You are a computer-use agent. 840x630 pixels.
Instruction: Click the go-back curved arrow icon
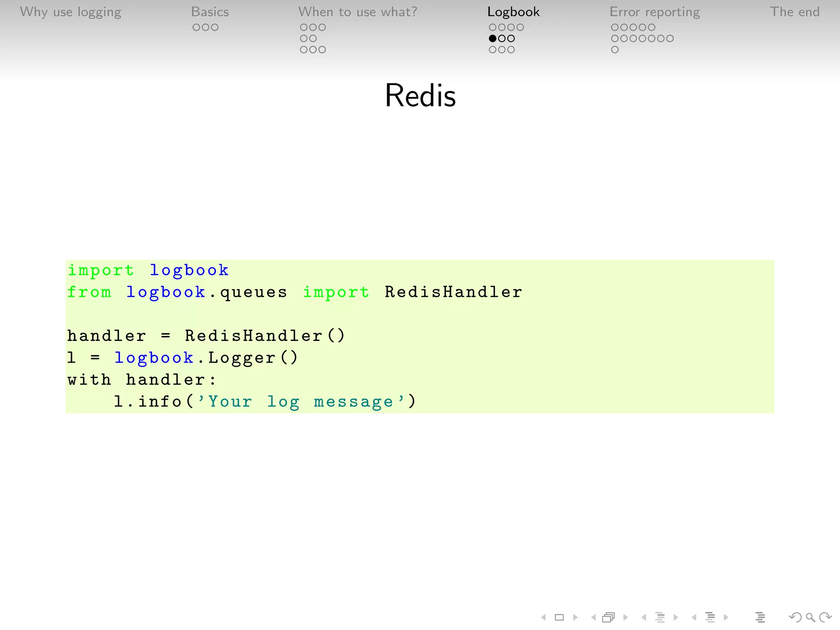[x=795, y=617]
